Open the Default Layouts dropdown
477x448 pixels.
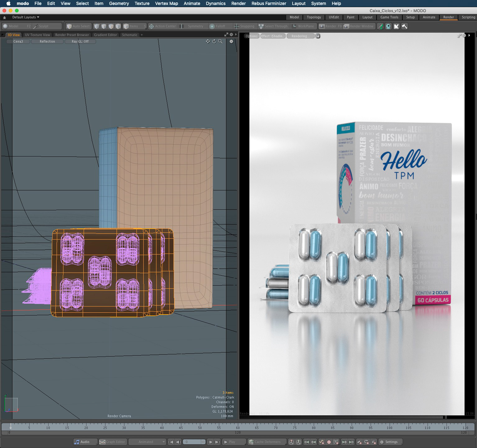(25, 17)
